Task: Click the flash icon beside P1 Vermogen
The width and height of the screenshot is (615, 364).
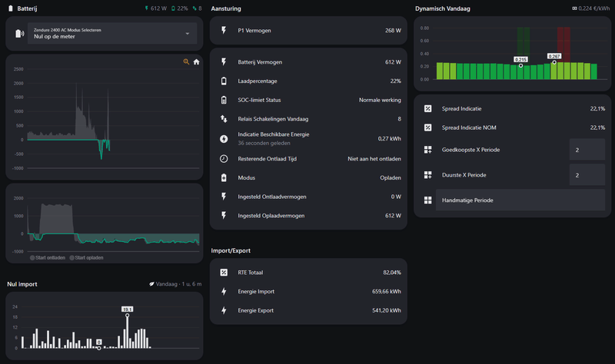Action: click(x=224, y=31)
